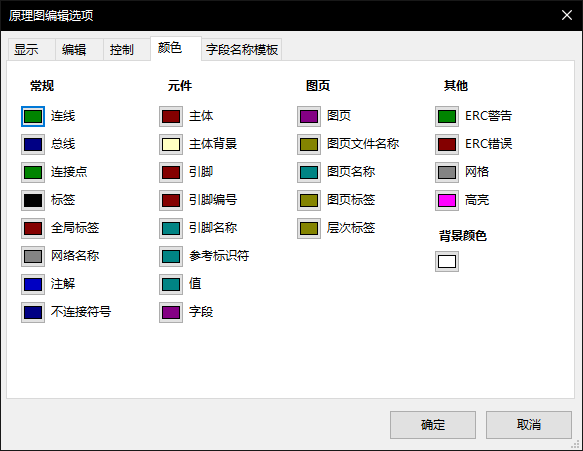
Task: Open the 高亮 magenta color swatch
Action: [447, 200]
